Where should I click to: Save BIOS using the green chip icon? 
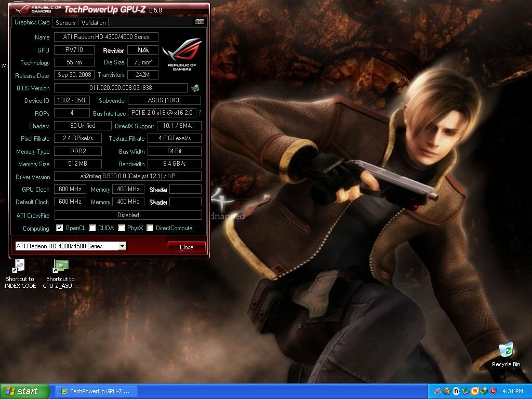pyautogui.click(x=195, y=88)
